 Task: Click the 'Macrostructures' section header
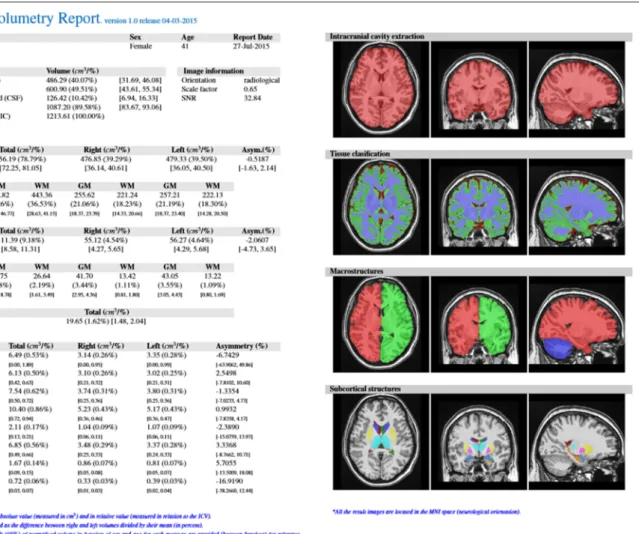(x=357, y=271)
